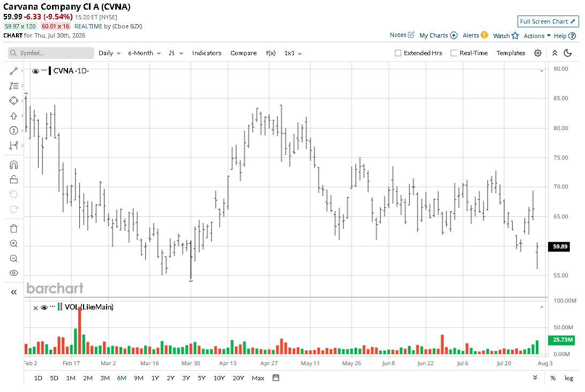
Task: Select the 1D range tab
Action: pyautogui.click(x=38, y=378)
